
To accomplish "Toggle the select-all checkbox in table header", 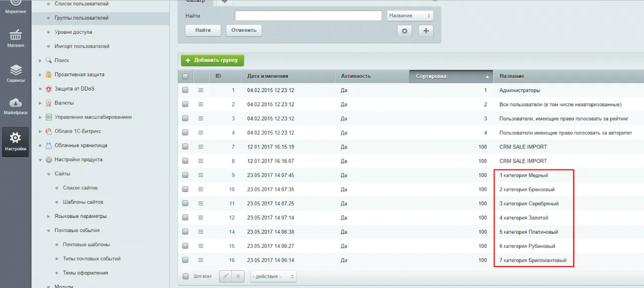I will (185, 76).
